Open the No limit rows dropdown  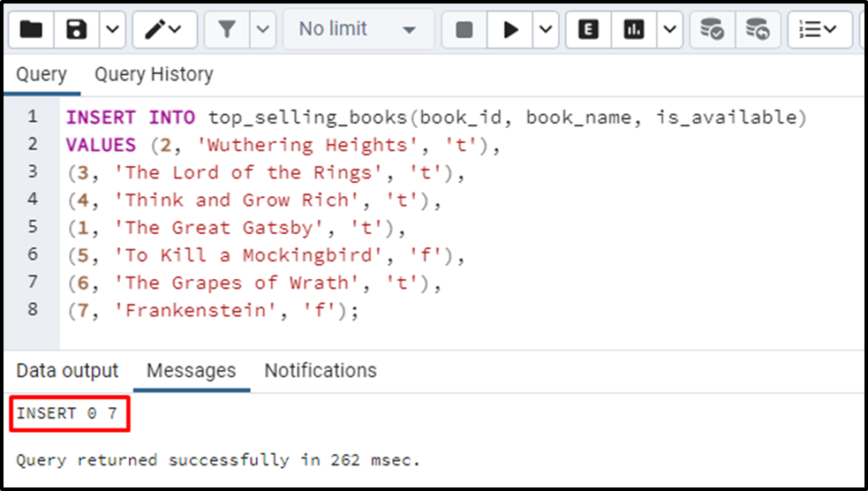[359, 29]
